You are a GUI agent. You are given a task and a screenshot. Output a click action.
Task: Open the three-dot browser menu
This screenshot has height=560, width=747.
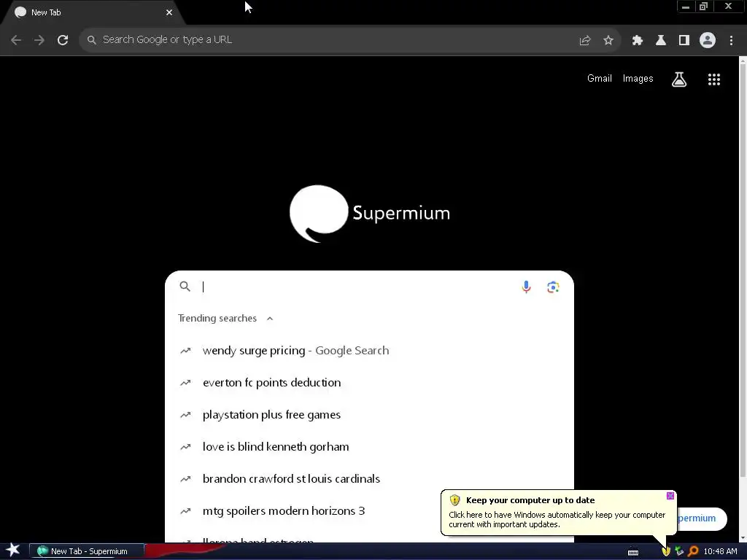(x=731, y=41)
